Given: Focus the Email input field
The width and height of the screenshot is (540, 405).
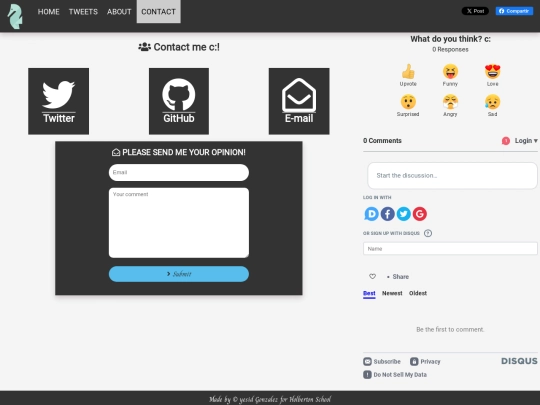Looking at the screenshot, I should point(179,173).
